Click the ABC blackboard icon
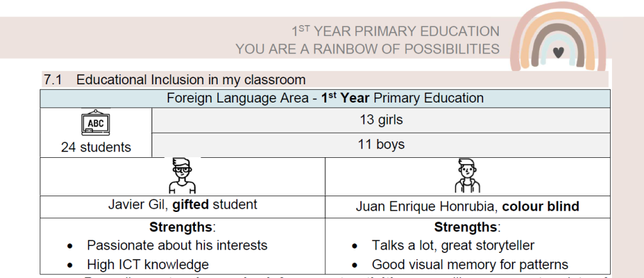 pyautogui.click(x=96, y=124)
